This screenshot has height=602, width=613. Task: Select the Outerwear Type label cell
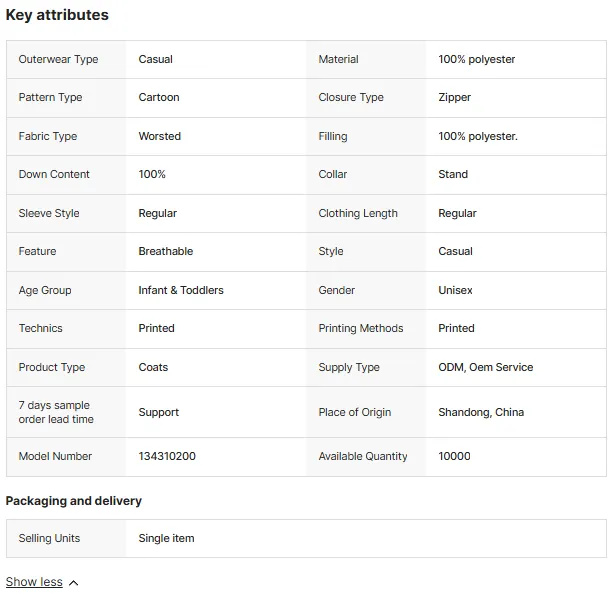click(x=66, y=59)
